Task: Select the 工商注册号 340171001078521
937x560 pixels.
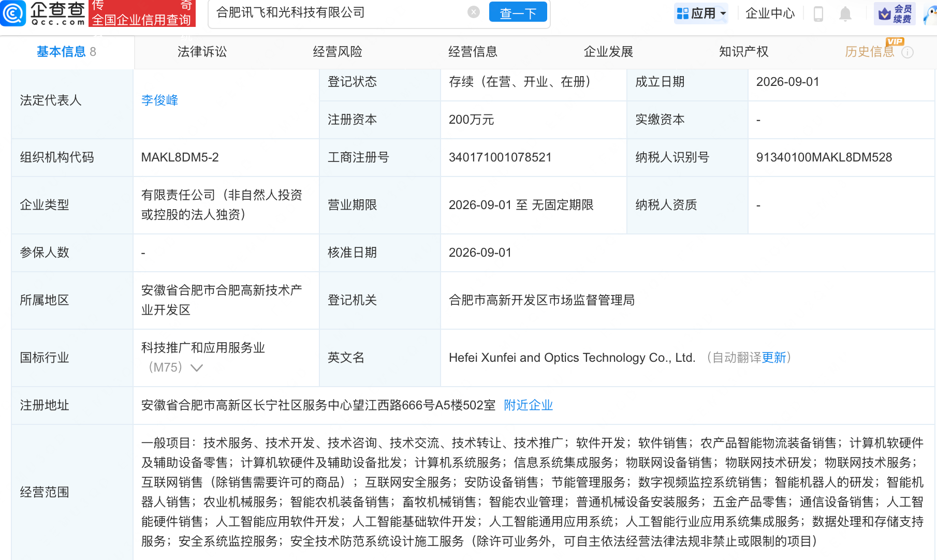Action: (500, 157)
